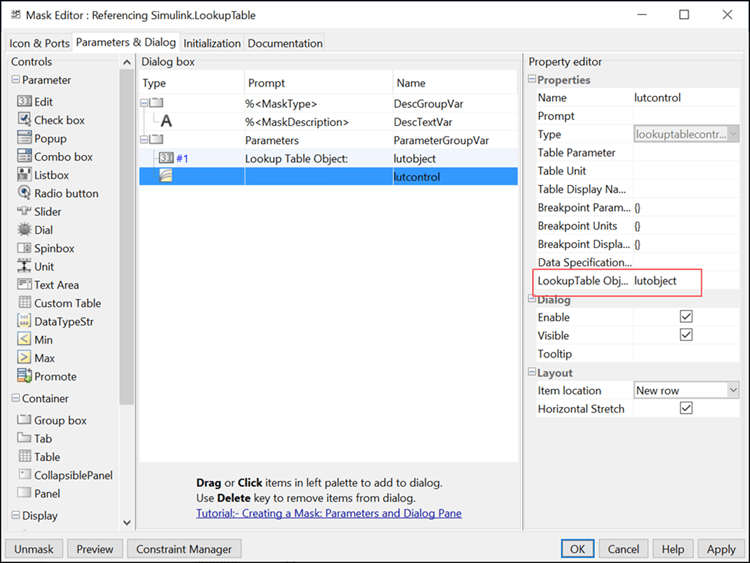
Task: Toggle the Horizontal Stretch checkbox
Action: tap(686, 408)
